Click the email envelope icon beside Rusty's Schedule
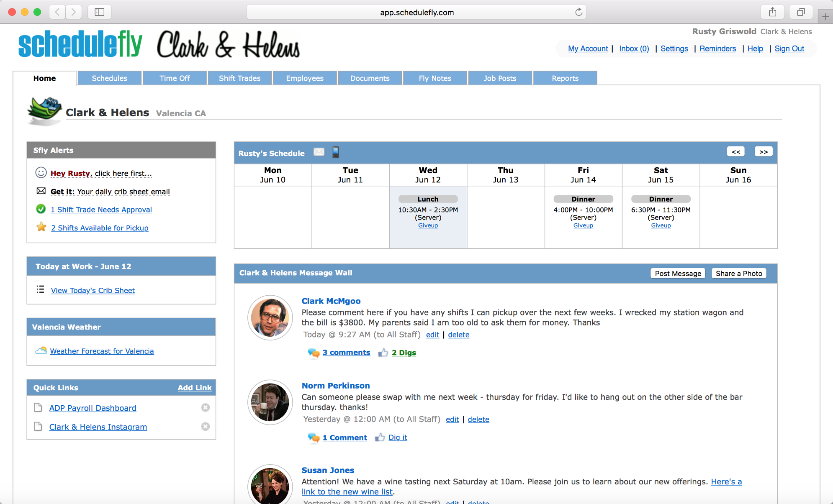The height and width of the screenshot is (504, 833). coord(319,152)
